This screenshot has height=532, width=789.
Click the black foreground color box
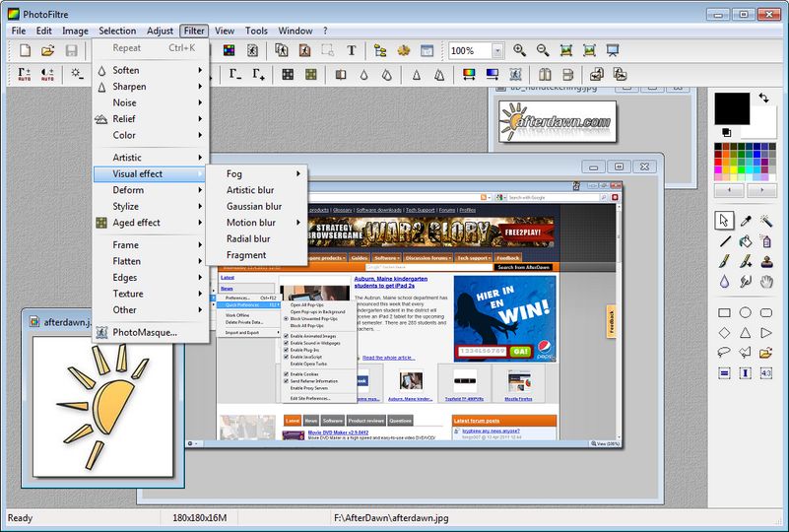[x=732, y=108]
